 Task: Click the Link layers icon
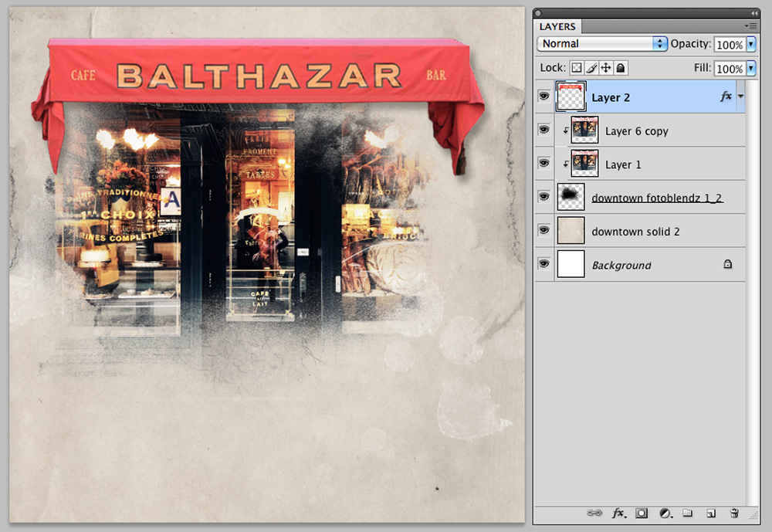[x=594, y=513]
